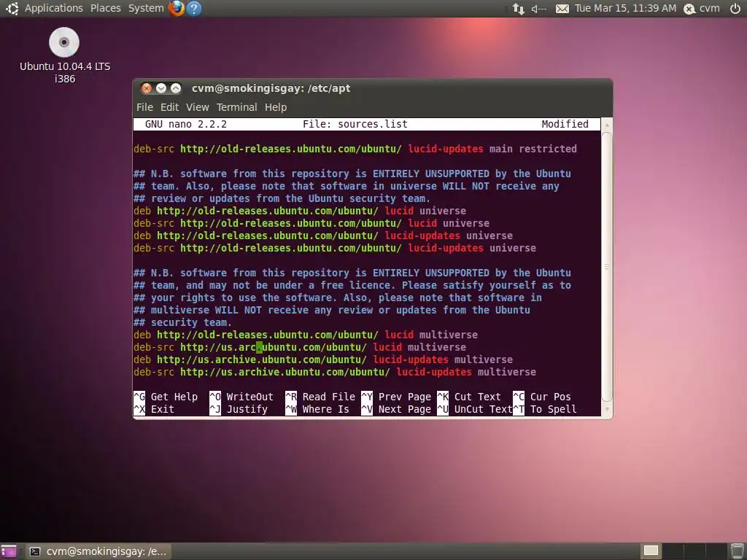Select the terminal taskbar button cvm@smokingisgay
Image resolution: width=747 pixels, height=560 pixels.
[x=98, y=551]
